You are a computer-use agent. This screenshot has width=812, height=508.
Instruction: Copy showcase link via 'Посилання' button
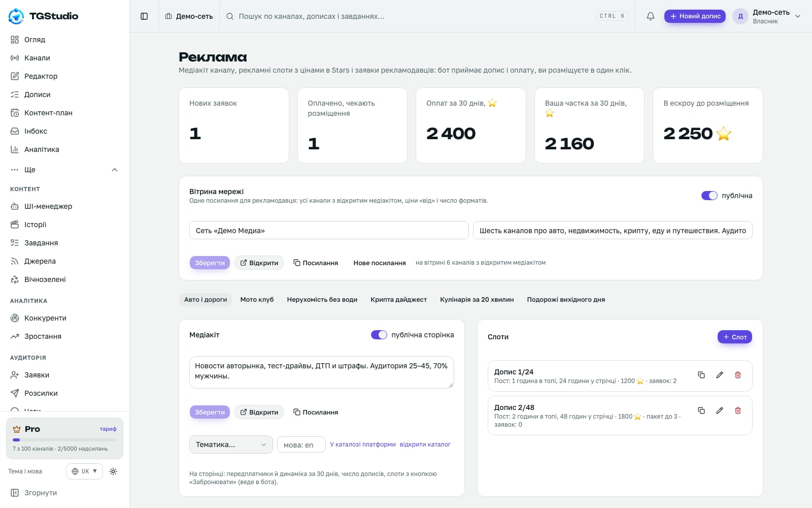(316, 263)
